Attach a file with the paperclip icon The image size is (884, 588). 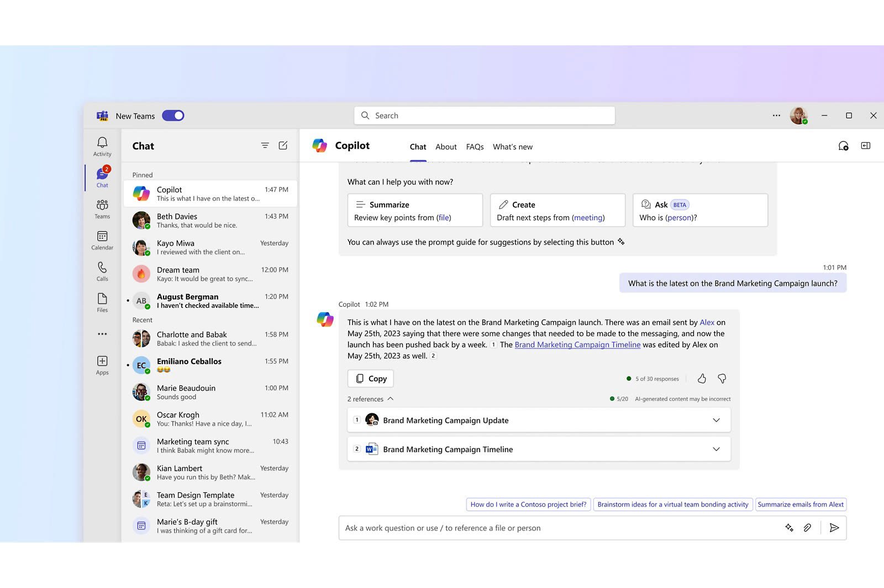pos(807,528)
